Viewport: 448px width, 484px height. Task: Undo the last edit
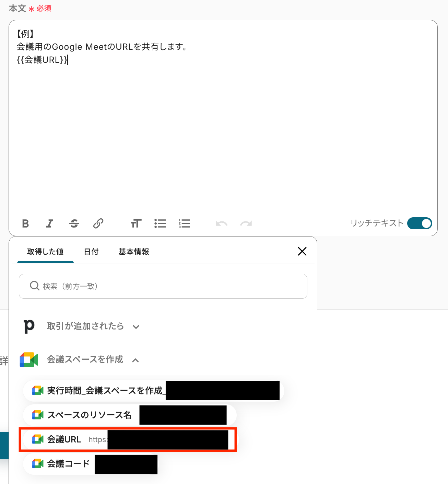click(x=222, y=224)
